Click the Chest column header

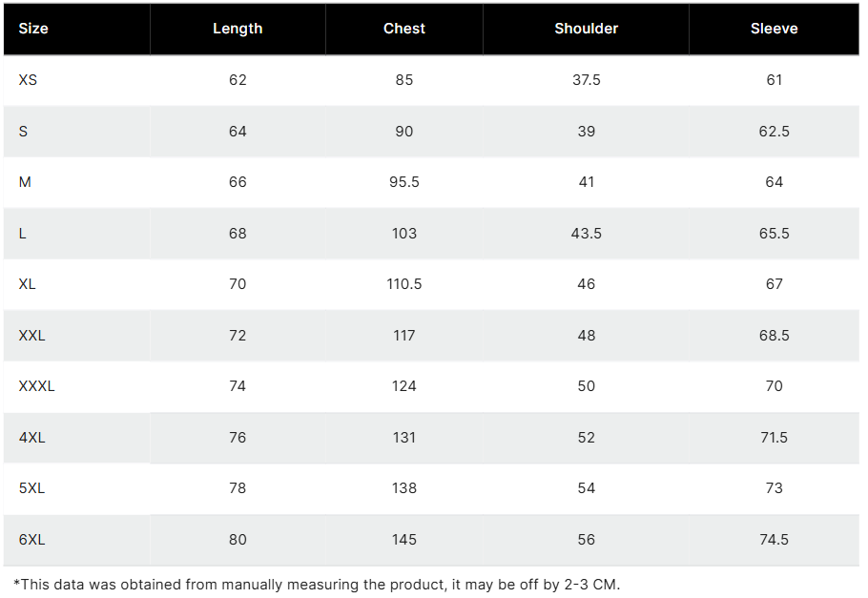[x=404, y=29]
